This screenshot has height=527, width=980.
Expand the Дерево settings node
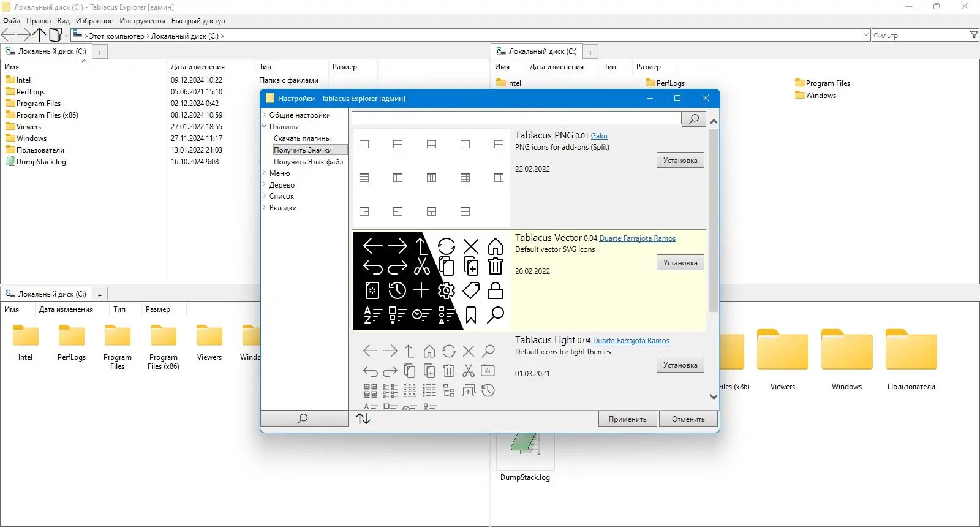[x=265, y=184]
